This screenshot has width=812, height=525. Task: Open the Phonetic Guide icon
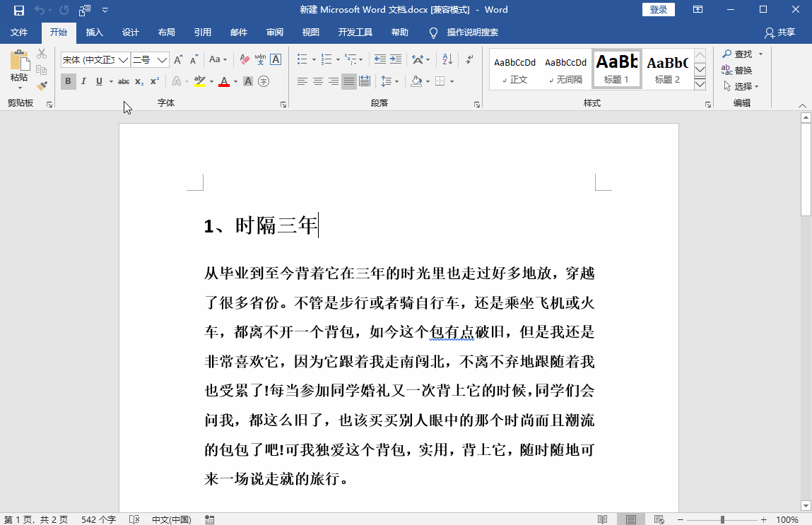click(260, 59)
